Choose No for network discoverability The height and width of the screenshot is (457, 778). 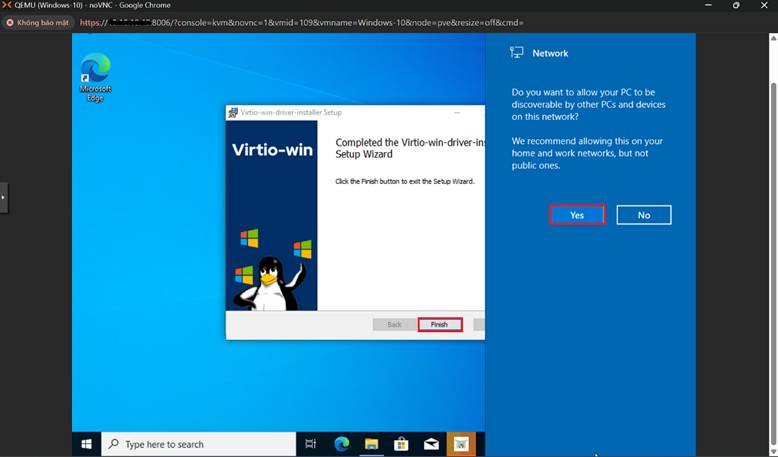643,215
